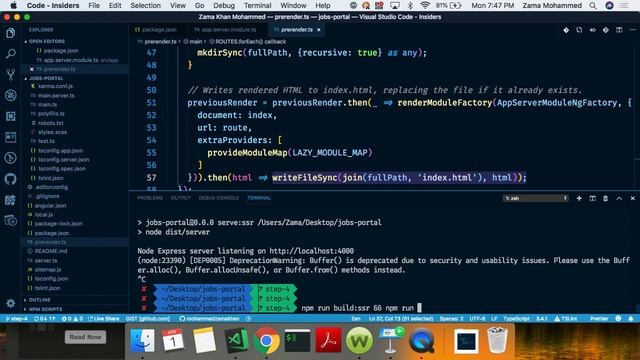
Task: Open robots.txt in the file tree
Action: (51, 123)
